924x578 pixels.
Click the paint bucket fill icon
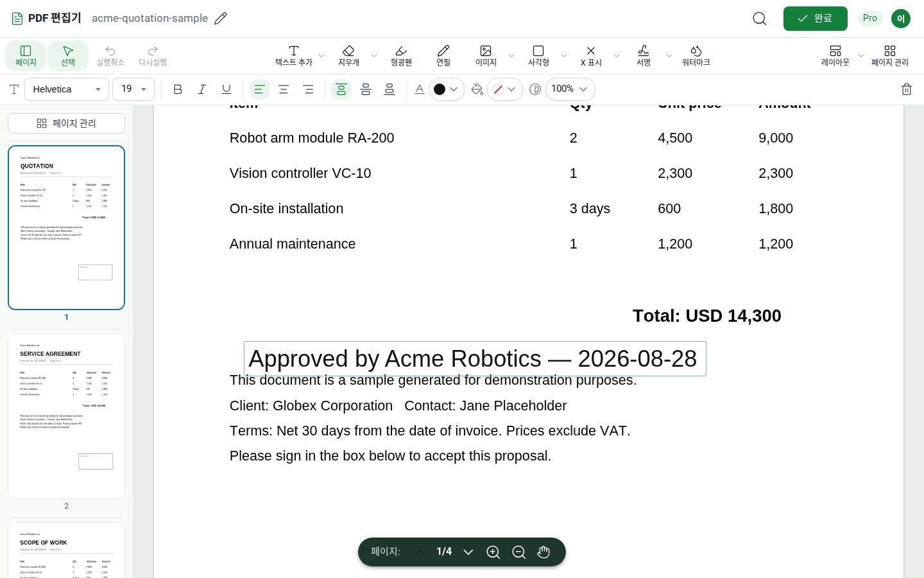pos(477,89)
